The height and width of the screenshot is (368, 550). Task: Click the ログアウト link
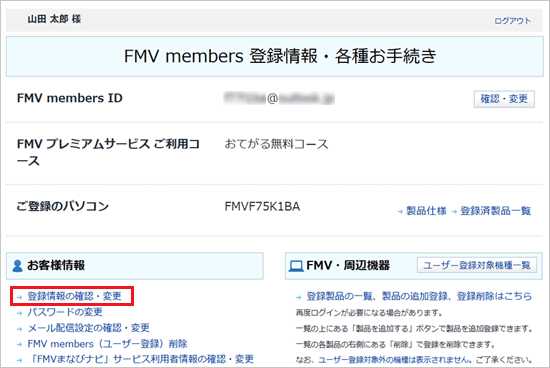pyautogui.click(x=512, y=21)
